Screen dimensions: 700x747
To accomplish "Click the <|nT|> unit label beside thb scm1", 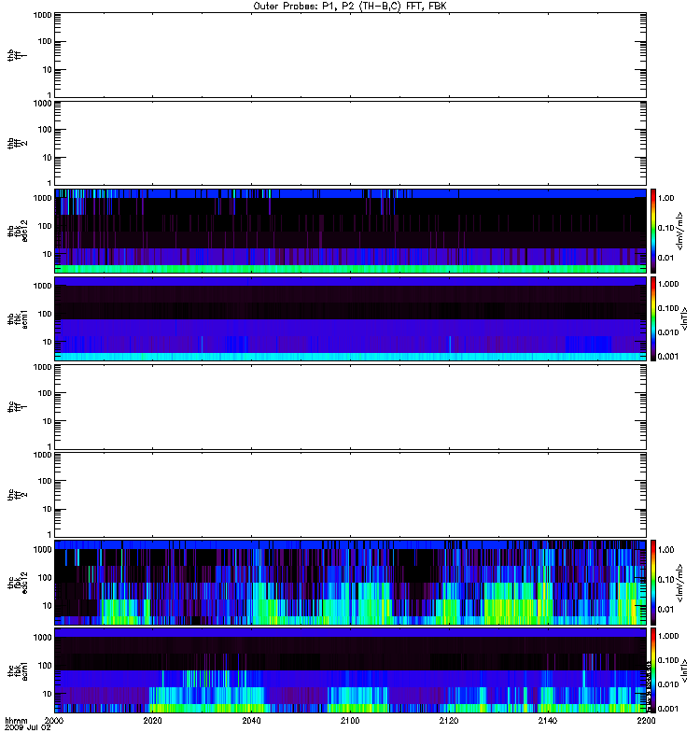I will 685,319.
